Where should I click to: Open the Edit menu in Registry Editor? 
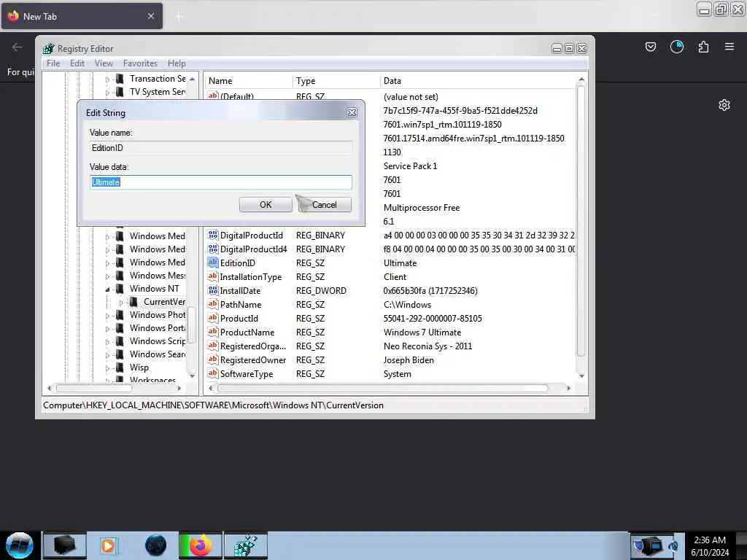click(x=77, y=63)
